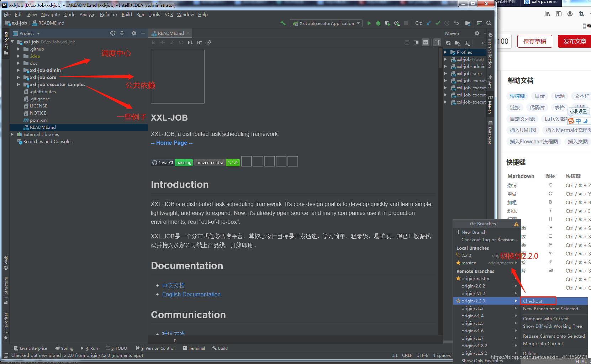Choose Compare with Current option
The height and width of the screenshot is (364, 591).
(554, 319)
